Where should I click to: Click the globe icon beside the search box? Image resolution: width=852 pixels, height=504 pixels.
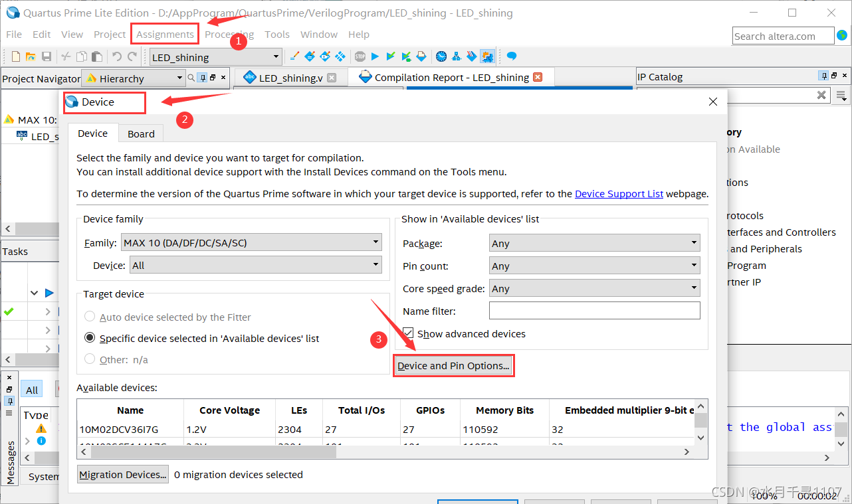click(842, 35)
